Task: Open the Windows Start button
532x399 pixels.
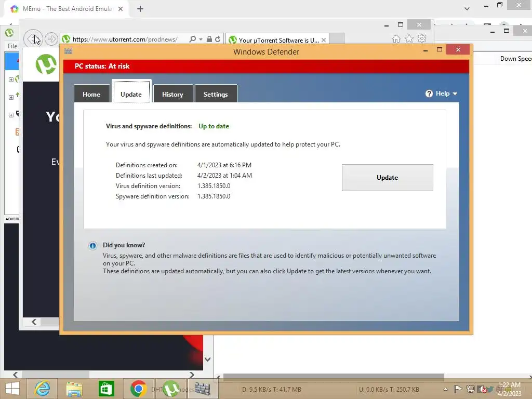Action: click(x=12, y=389)
